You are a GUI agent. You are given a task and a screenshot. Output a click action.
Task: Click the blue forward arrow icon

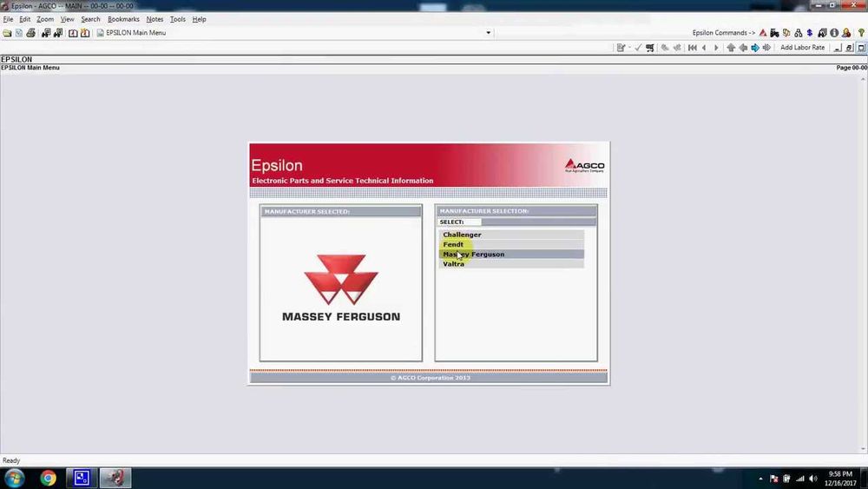pos(755,48)
